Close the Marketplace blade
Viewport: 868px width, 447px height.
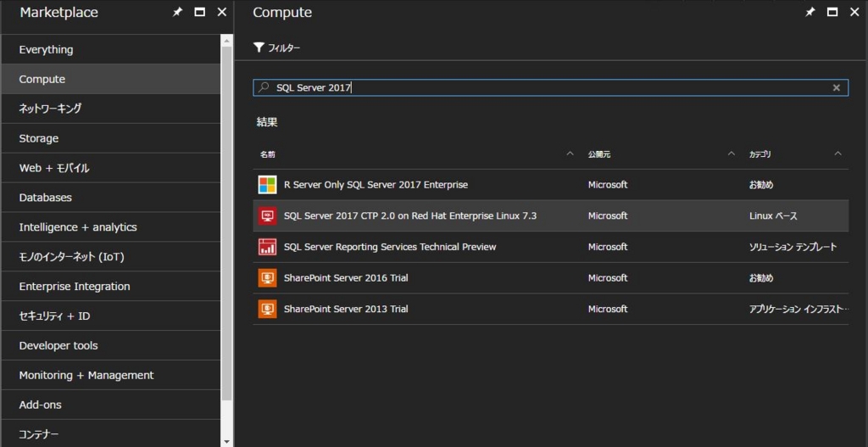click(x=222, y=12)
